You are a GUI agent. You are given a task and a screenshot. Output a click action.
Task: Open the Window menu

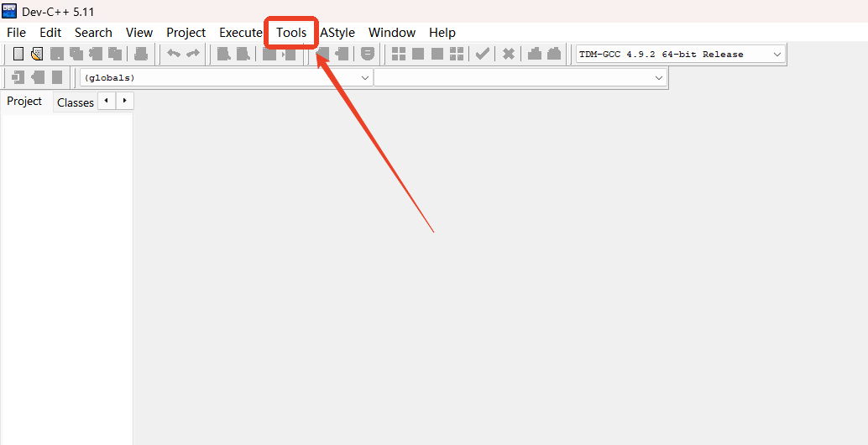point(392,33)
